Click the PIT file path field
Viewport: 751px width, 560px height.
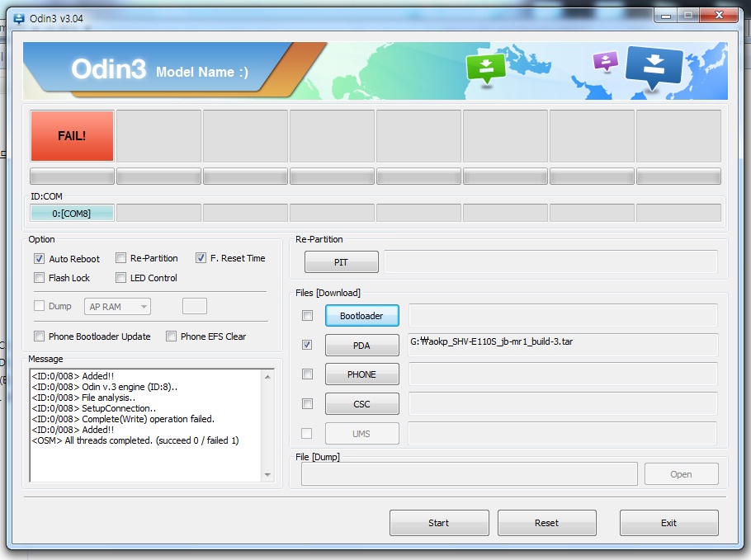point(550,261)
